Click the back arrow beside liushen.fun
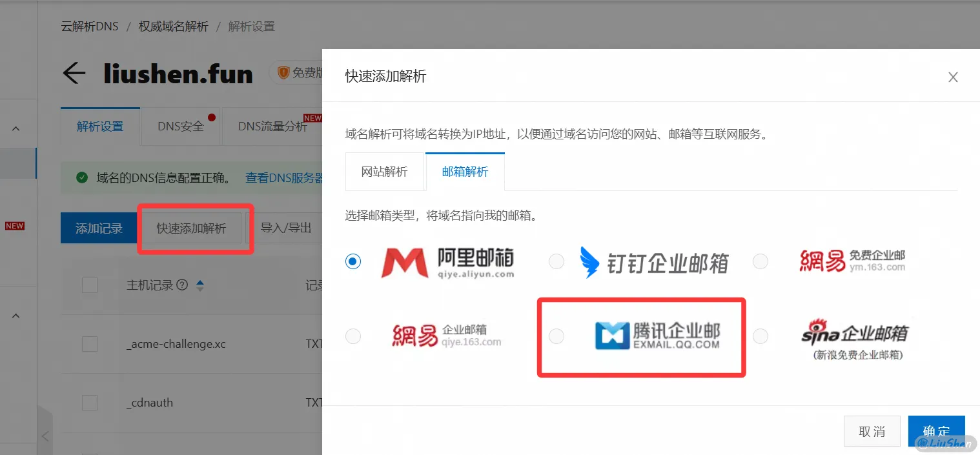 tap(74, 73)
